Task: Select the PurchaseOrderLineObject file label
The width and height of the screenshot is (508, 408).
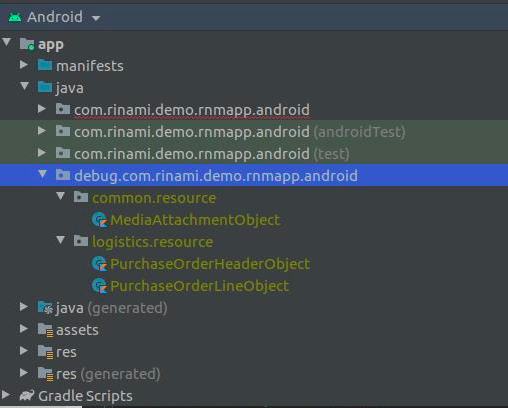Action: pos(199,286)
